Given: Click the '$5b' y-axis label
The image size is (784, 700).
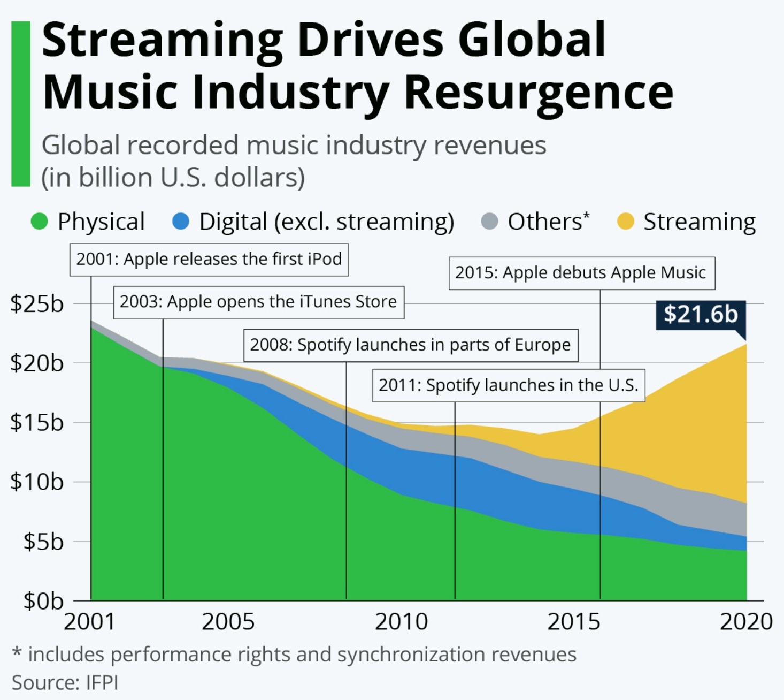Looking at the screenshot, I should coord(43,542).
